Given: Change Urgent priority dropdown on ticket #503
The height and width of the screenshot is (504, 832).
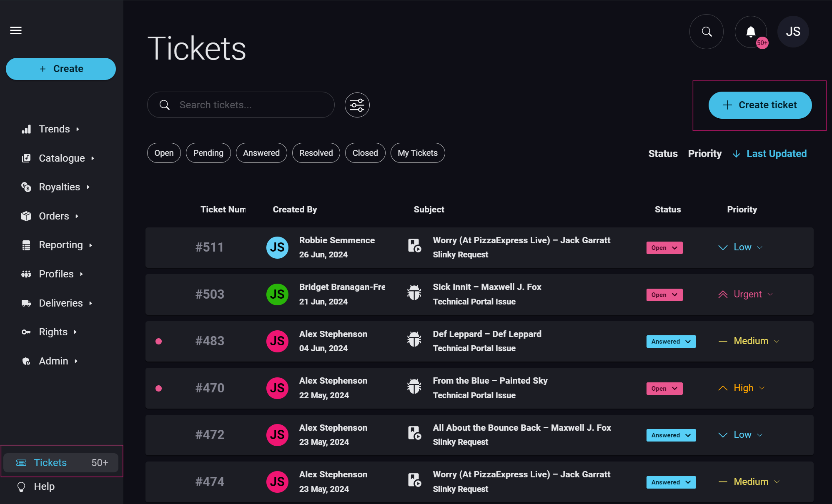Looking at the screenshot, I should click(745, 294).
